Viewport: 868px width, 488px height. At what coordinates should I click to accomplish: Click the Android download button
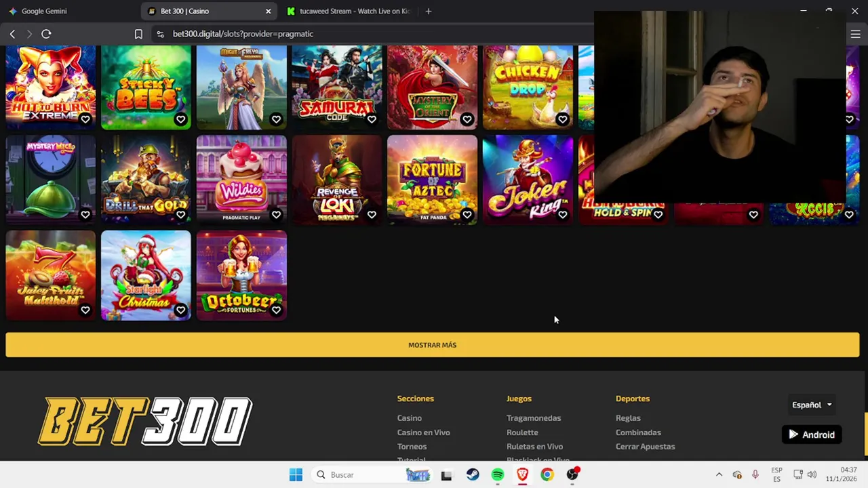pos(812,435)
